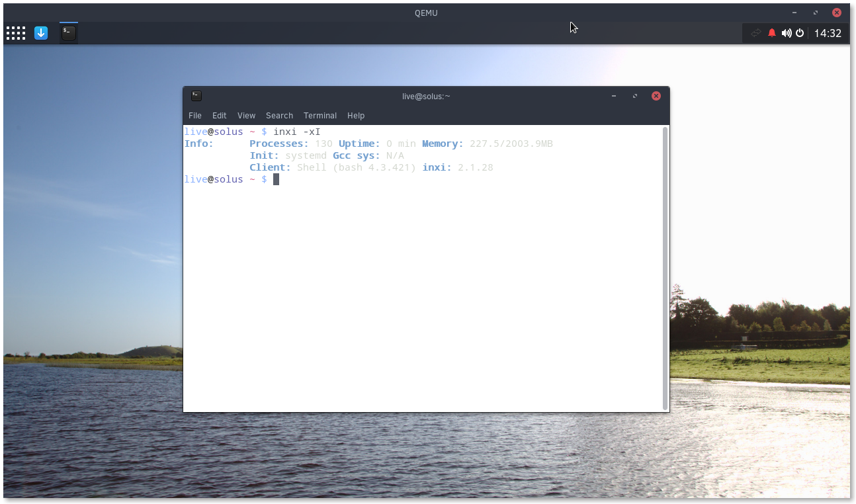The image size is (856, 504).
Task: Open the red notification bell
Action: click(772, 33)
